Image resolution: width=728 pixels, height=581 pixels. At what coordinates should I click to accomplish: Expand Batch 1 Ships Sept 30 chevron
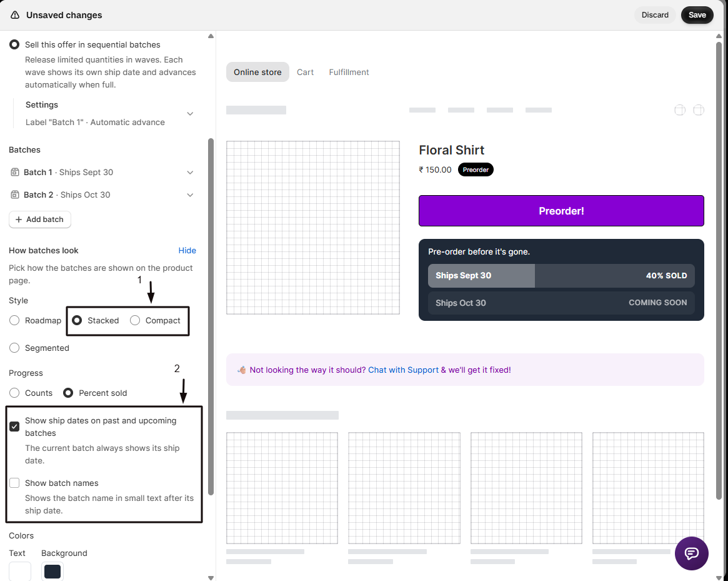190,173
